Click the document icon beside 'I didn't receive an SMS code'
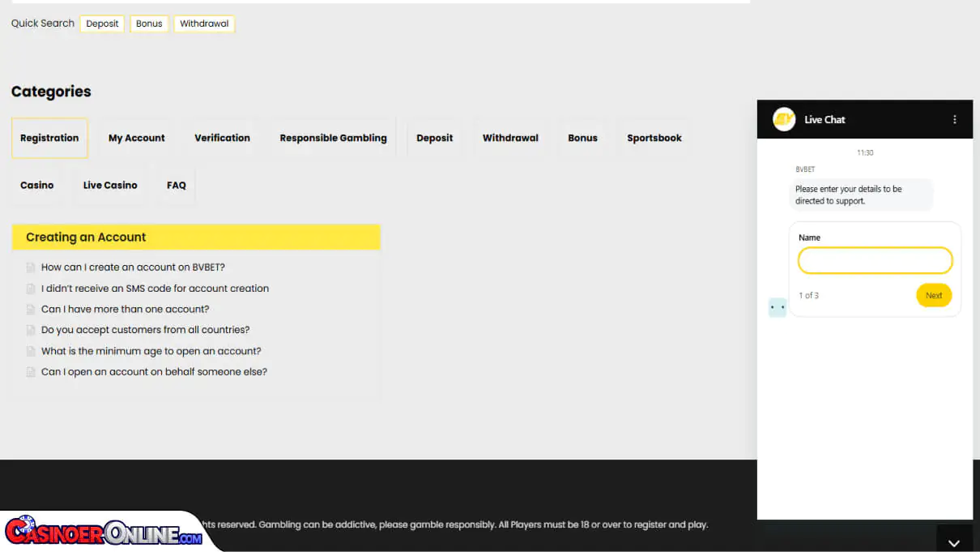Viewport: 980px width, 552px height. (x=31, y=289)
